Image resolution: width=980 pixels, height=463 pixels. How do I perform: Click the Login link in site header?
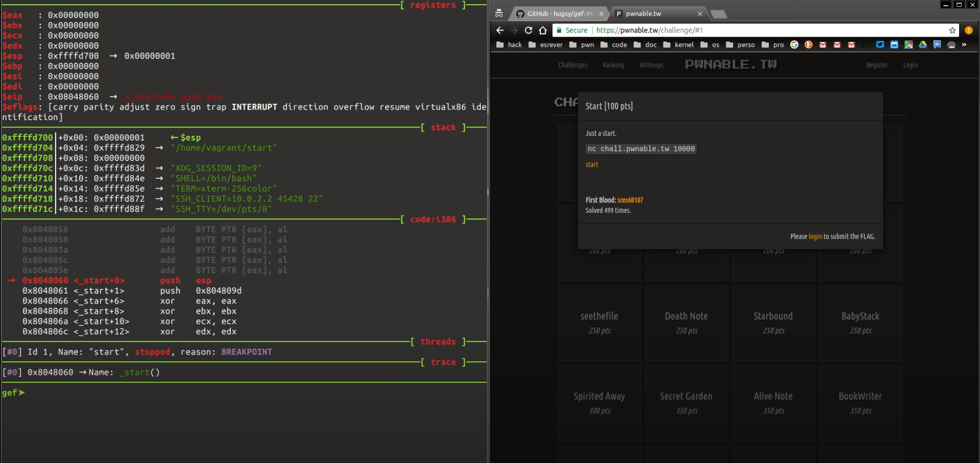910,65
